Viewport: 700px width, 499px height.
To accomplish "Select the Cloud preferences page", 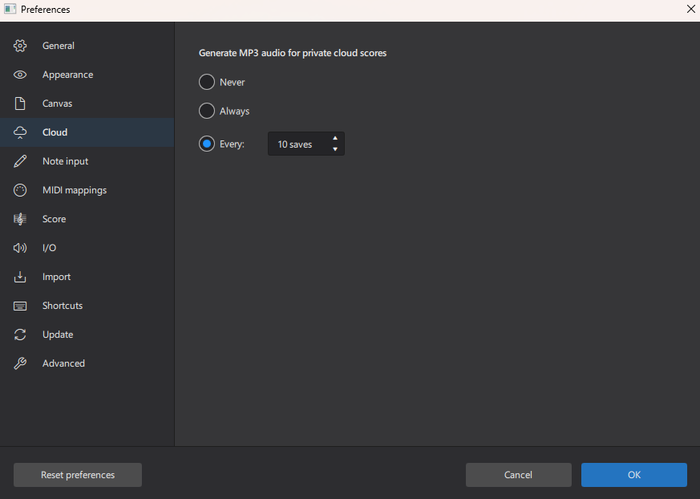I will (87, 133).
